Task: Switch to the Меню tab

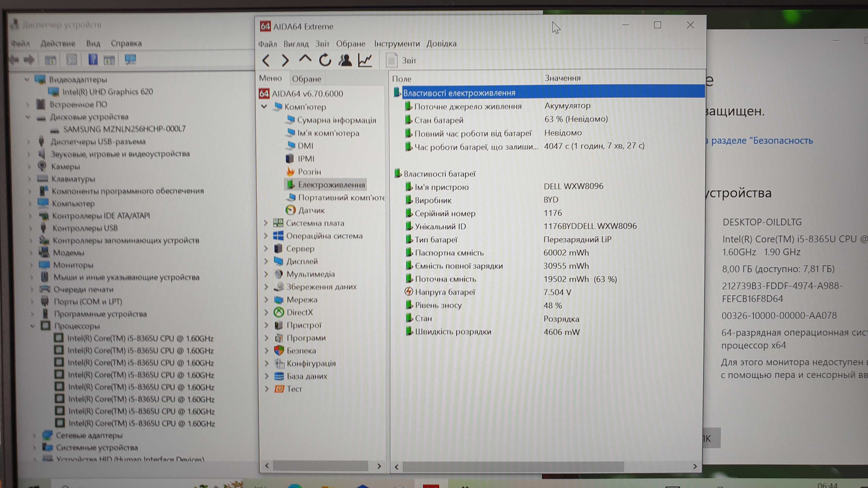Action: pyautogui.click(x=270, y=78)
